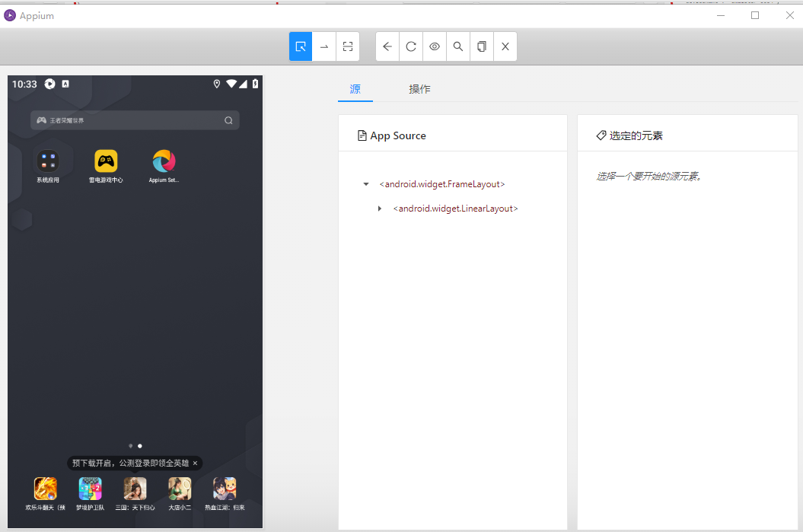Toggle the recording eye icon
803x532 pixels.
pyautogui.click(x=435, y=46)
